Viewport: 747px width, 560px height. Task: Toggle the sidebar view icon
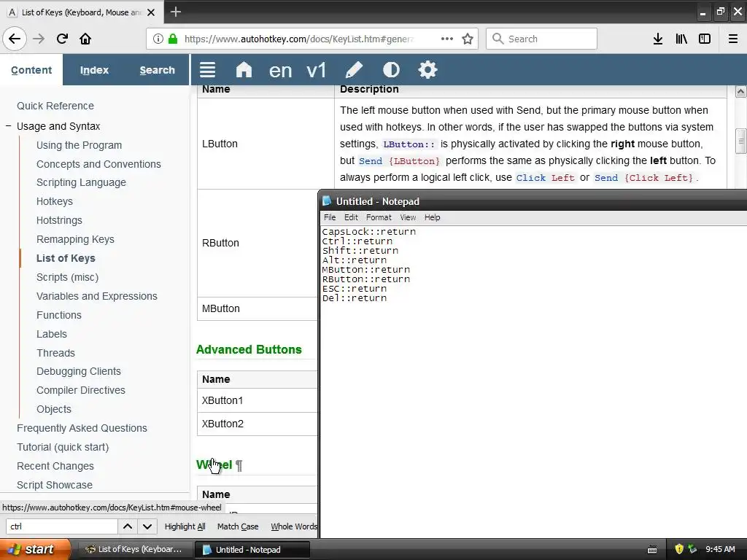pyautogui.click(x=705, y=39)
